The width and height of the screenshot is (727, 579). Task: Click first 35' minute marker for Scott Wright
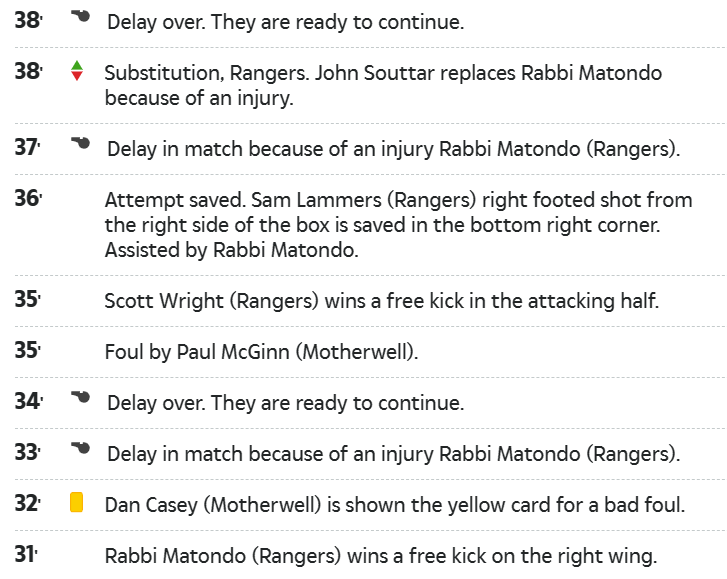tap(28, 299)
